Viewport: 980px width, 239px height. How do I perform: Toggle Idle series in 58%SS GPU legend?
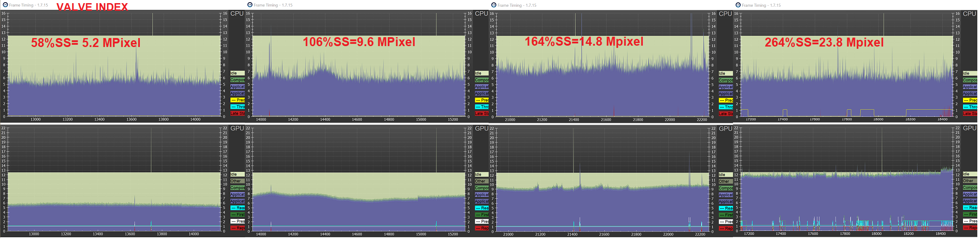[238, 174]
